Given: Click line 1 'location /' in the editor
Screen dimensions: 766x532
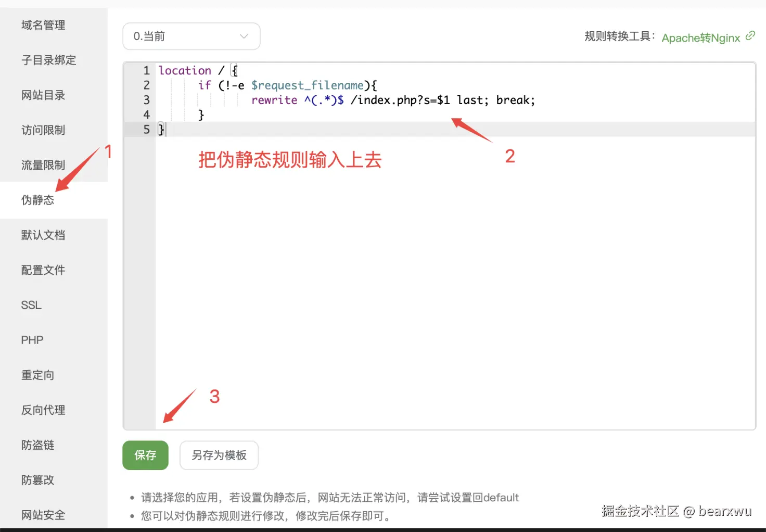Looking at the screenshot, I should pyautogui.click(x=198, y=70).
